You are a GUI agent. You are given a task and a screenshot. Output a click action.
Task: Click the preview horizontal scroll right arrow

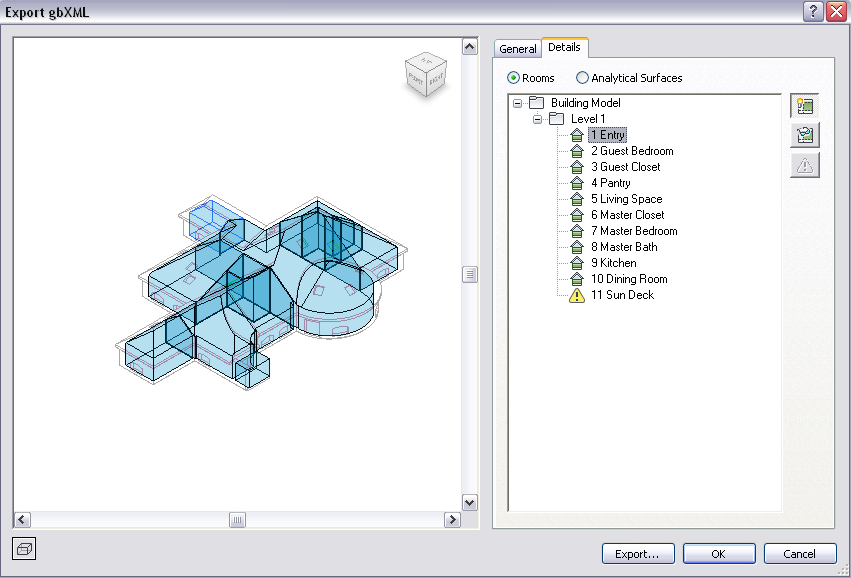pos(452,520)
